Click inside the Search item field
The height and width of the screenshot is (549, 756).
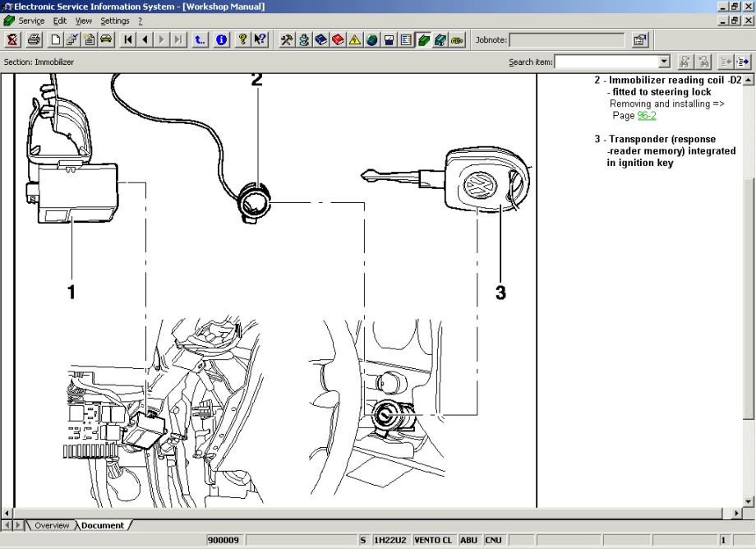click(606, 62)
